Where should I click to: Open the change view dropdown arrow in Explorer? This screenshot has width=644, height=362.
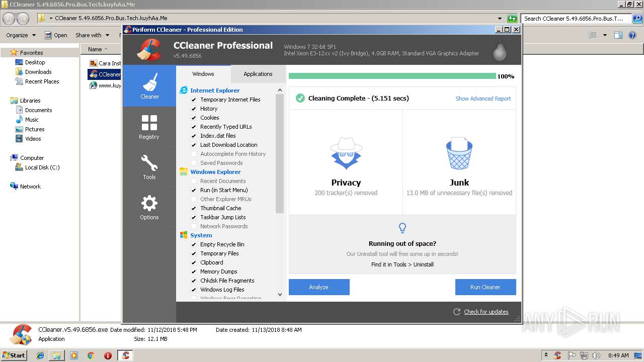(x=605, y=35)
